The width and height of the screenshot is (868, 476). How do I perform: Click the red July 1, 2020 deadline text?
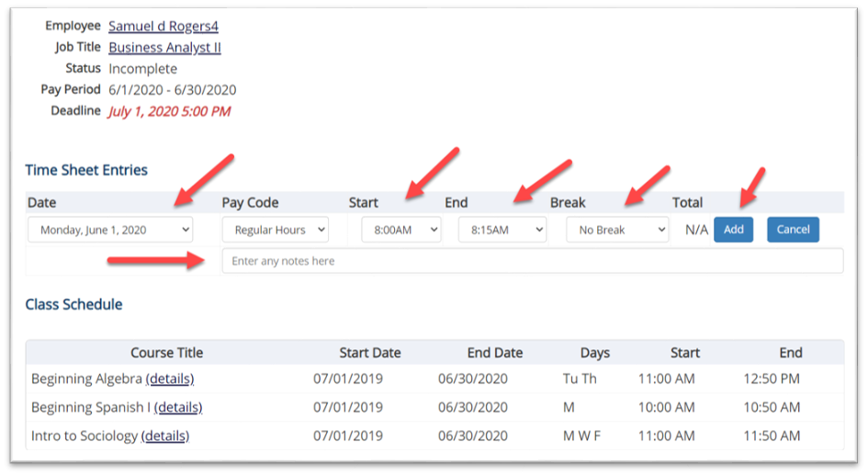(169, 111)
